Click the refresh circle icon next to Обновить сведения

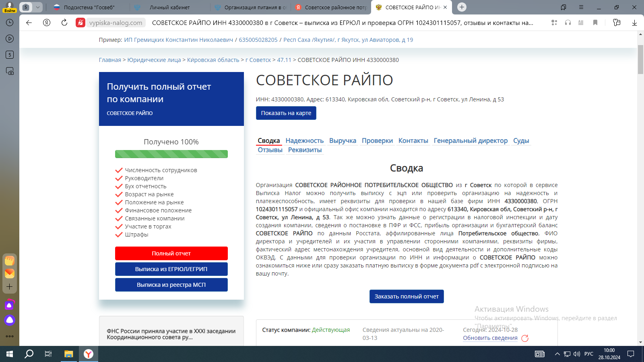[525, 338]
